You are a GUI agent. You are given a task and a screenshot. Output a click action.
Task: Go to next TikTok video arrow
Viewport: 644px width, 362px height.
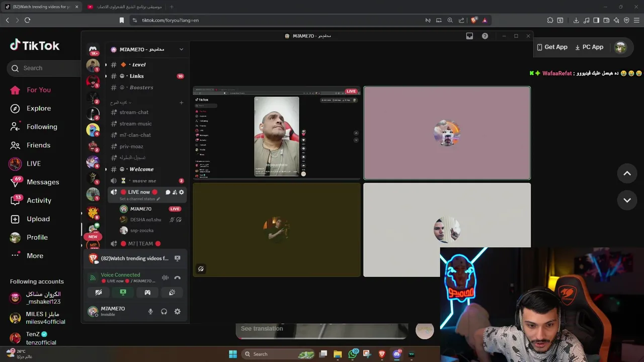[x=627, y=200]
